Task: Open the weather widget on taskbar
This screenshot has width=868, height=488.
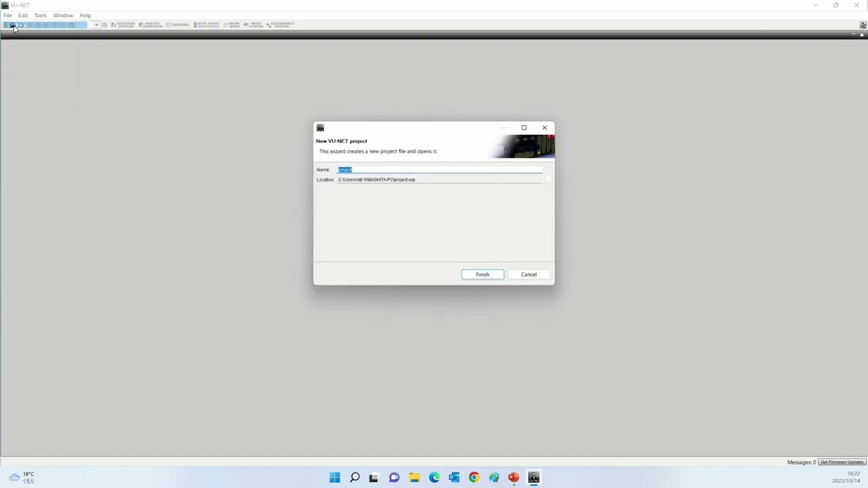Action: click(x=20, y=477)
